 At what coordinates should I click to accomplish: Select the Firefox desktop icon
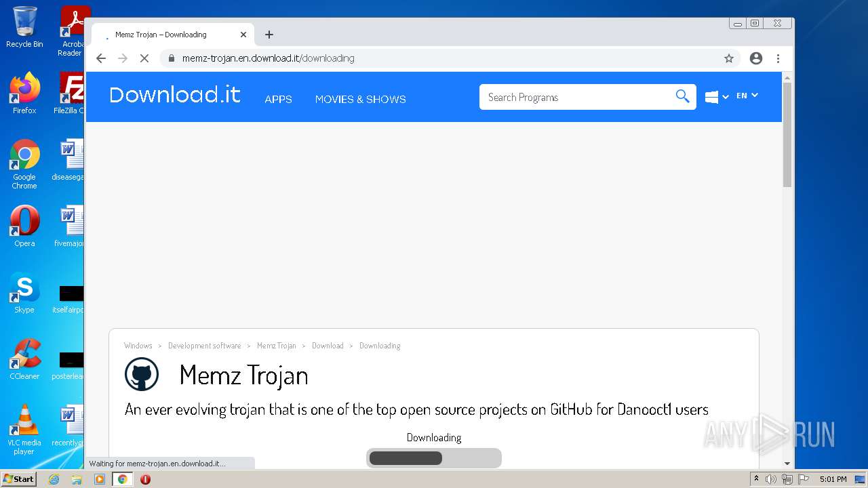click(x=24, y=94)
